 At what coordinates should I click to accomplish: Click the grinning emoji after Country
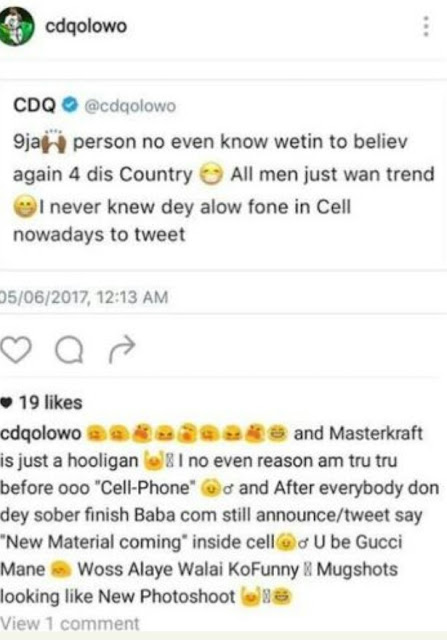(x=211, y=175)
